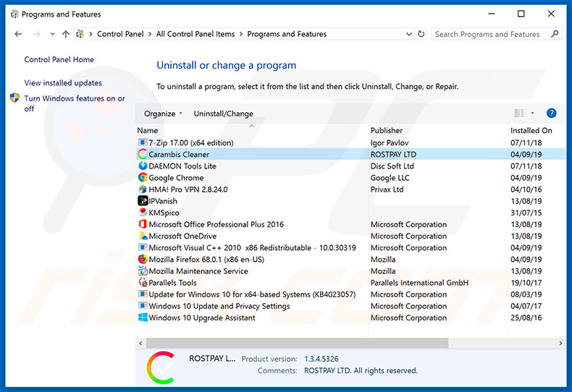
Task: Select Mozilla Firefox 68.0.1 entry
Action: [x=206, y=259]
